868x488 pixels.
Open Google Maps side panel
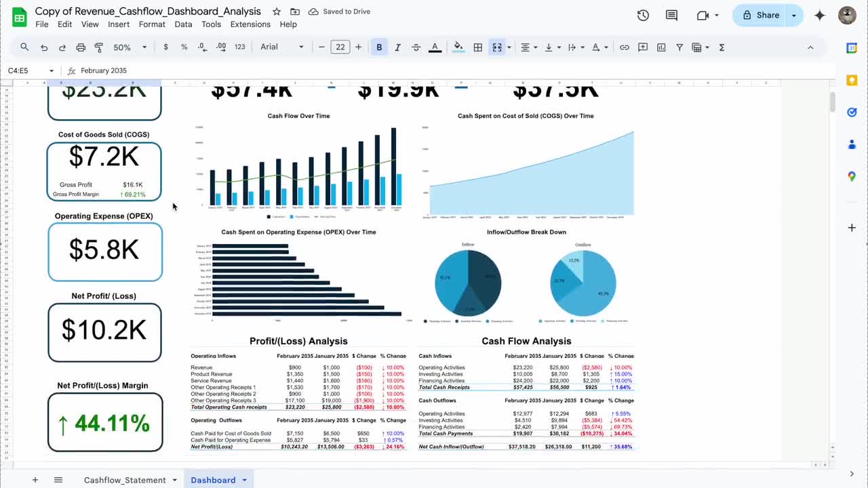[852, 176]
